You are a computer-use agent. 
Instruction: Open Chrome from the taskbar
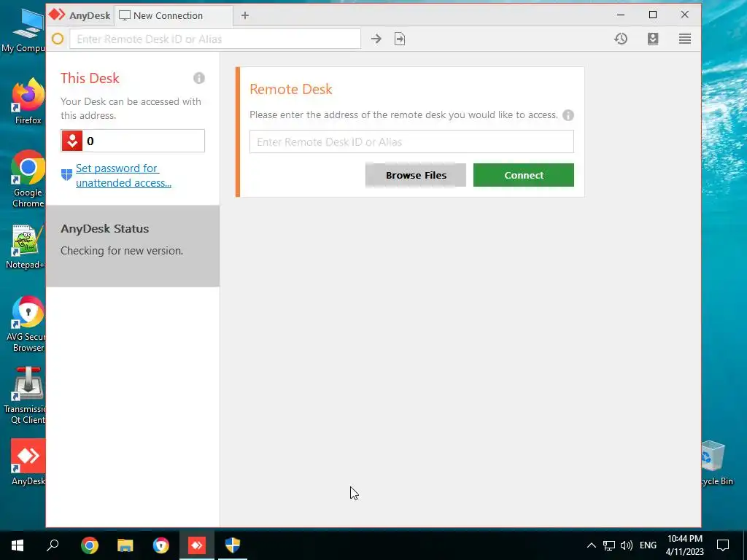(90, 545)
